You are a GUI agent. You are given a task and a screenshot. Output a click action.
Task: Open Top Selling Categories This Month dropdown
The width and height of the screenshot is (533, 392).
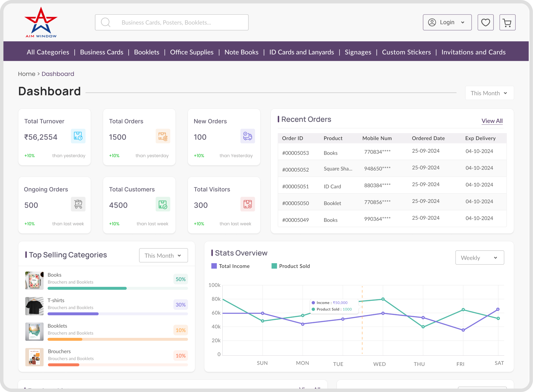163,255
